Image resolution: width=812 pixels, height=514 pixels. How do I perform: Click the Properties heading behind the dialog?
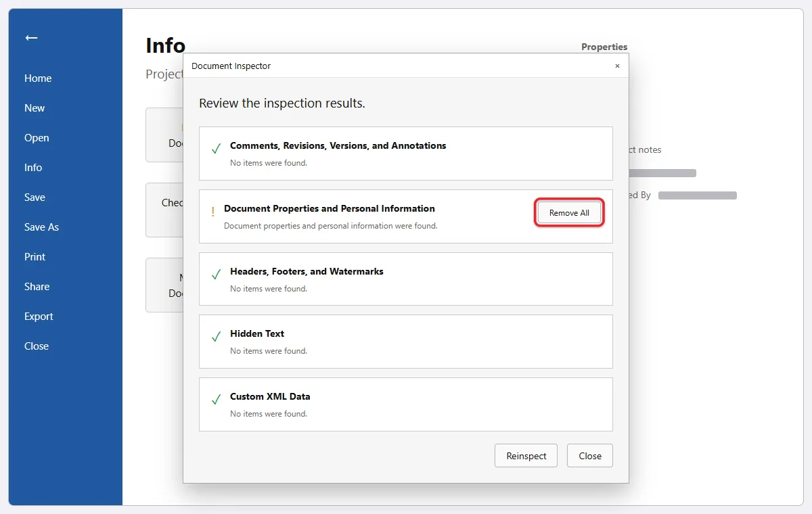pyautogui.click(x=604, y=47)
